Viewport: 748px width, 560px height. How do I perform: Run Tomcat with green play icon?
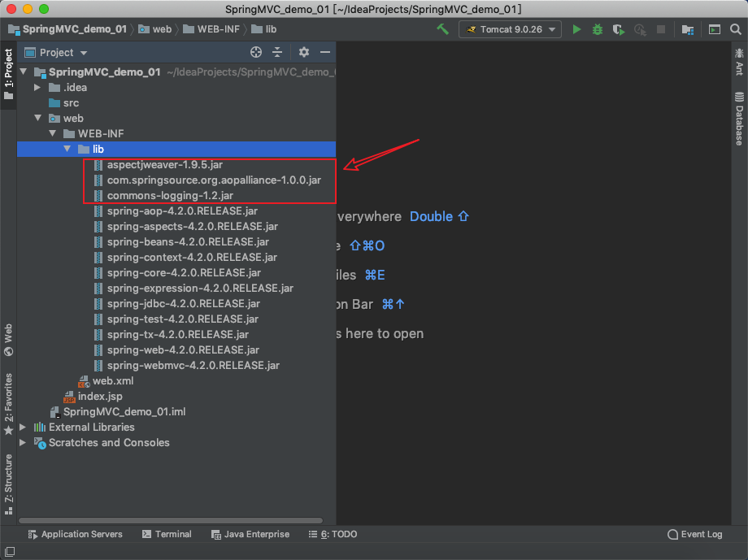[x=576, y=29]
